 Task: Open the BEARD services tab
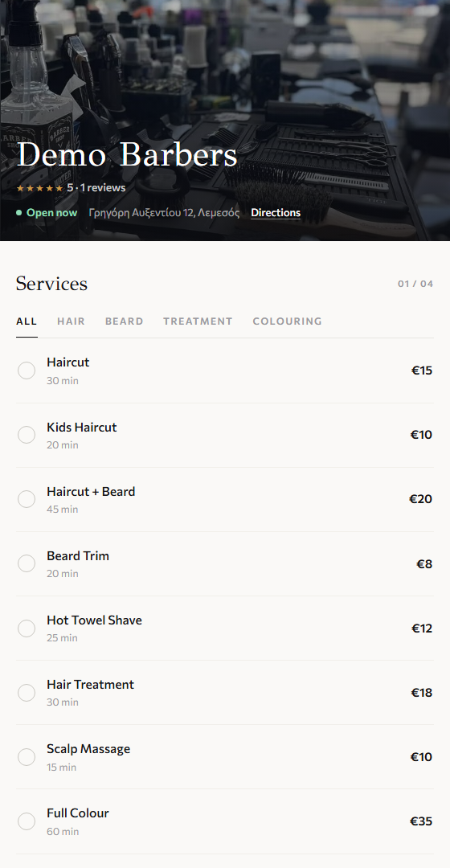(124, 321)
